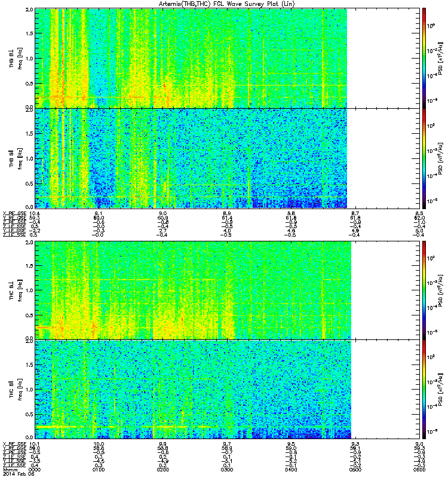Click the '1.0' tick label of the THC B⊥ panel
This screenshot has height=478, width=448.
coord(29,290)
